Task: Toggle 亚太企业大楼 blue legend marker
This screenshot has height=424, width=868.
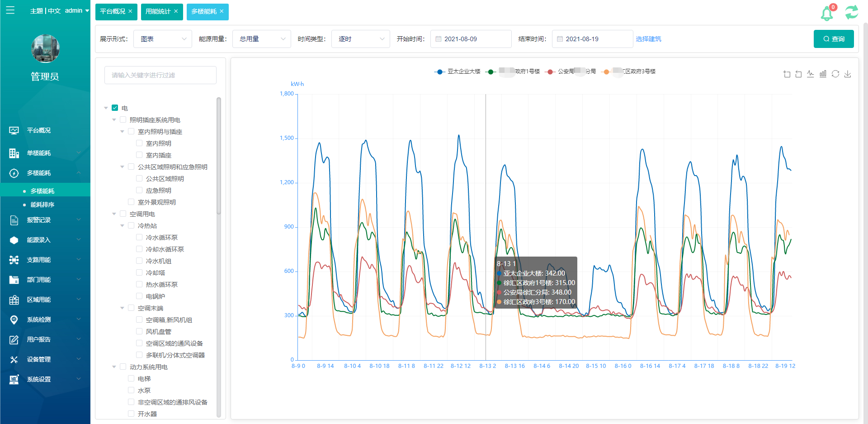Action: (439, 72)
